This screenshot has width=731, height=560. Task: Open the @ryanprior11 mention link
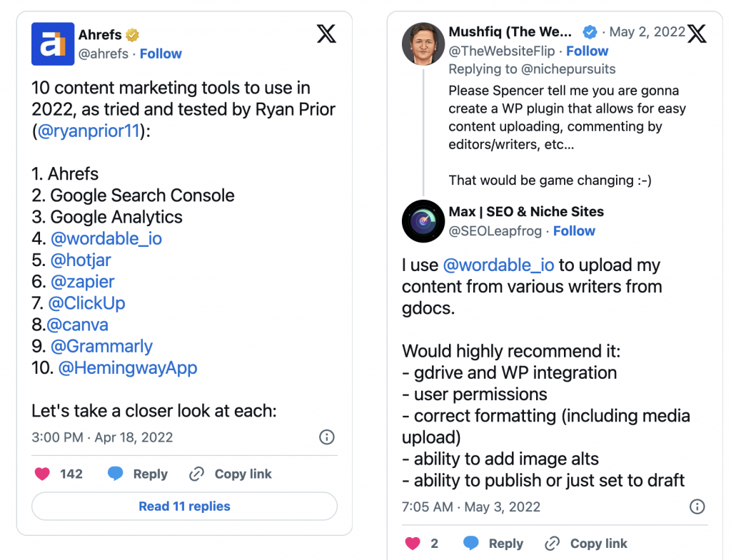[x=91, y=131]
